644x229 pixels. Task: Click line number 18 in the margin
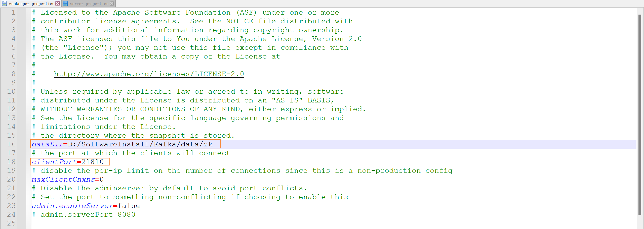[11, 162]
